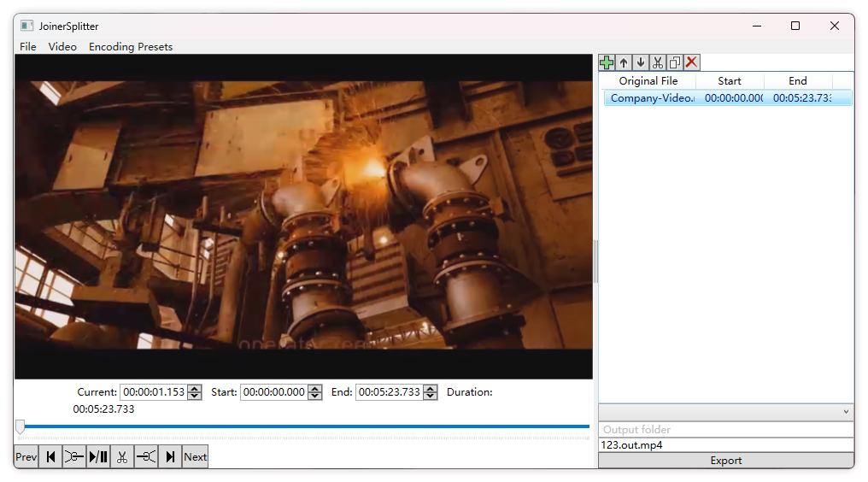
Task: Click the Start time field 00:00:00.000
Action: 274,392
